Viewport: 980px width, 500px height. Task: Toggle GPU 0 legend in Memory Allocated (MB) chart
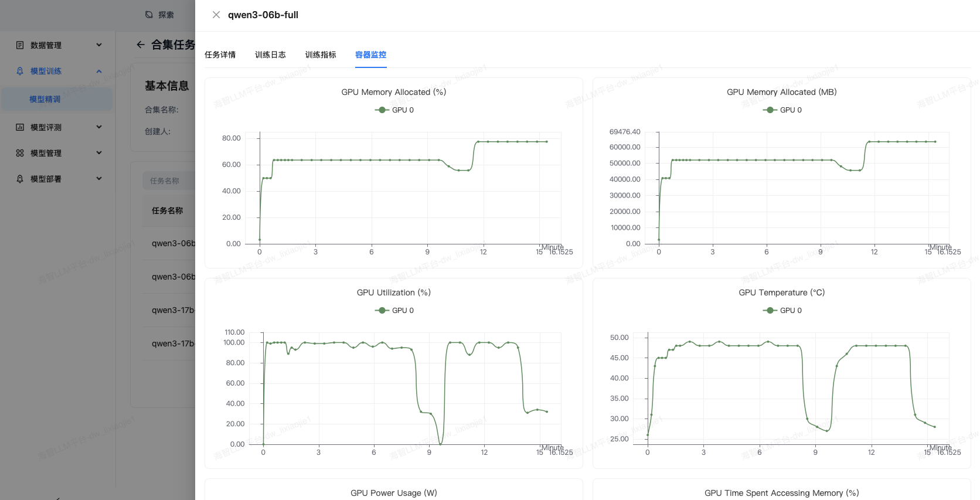[782, 110]
